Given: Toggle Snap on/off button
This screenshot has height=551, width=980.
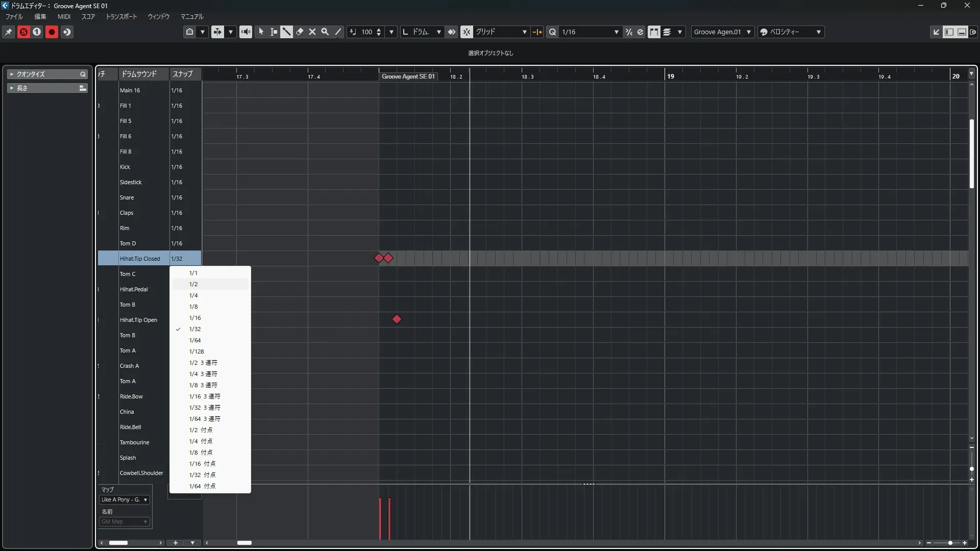Looking at the screenshot, I should pyautogui.click(x=467, y=32).
